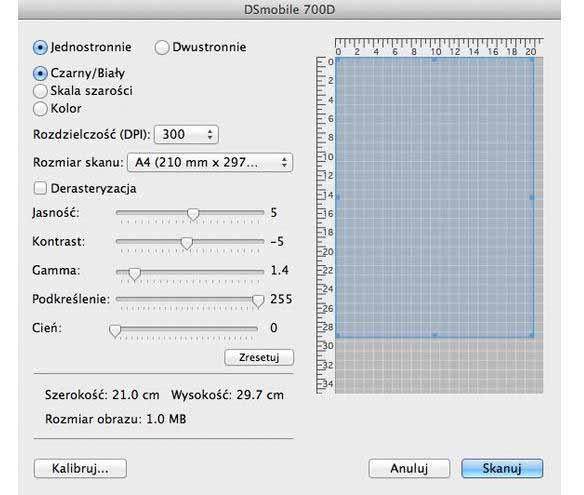Click the vertical ruler beside the preview
The width and height of the screenshot is (584, 495).
[x=325, y=225]
